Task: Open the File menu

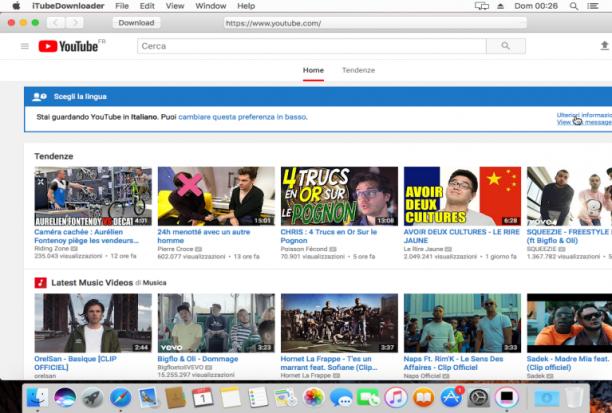Action: click(122, 6)
